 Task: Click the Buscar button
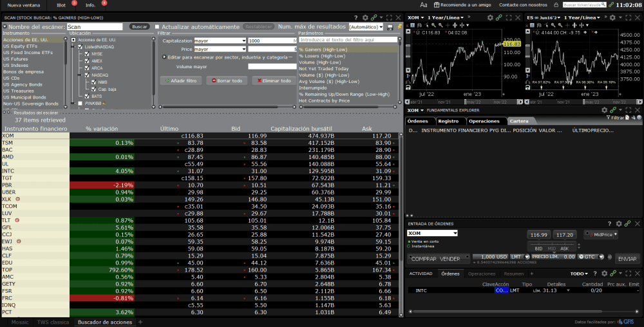pyautogui.click(x=140, y=26)
